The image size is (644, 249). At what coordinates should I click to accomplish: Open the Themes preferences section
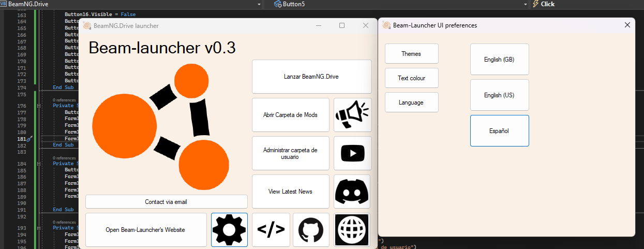coord(411,54)
